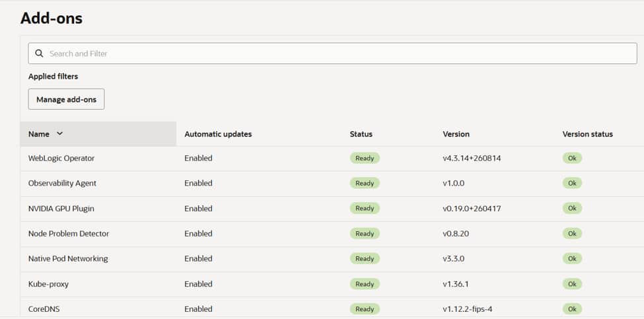Click the search magnifier icon

coord(39,53)
